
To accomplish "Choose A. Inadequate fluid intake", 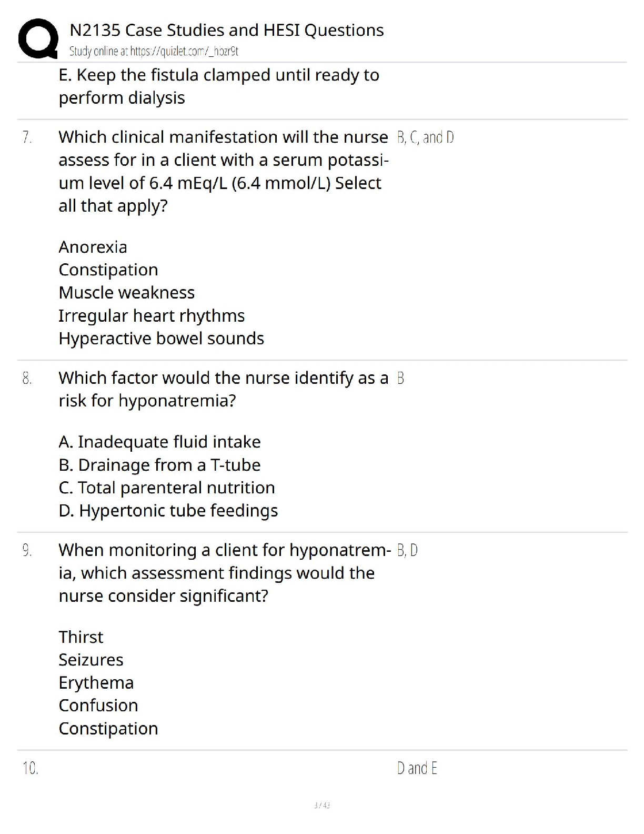I will click(x=159, y=442).
